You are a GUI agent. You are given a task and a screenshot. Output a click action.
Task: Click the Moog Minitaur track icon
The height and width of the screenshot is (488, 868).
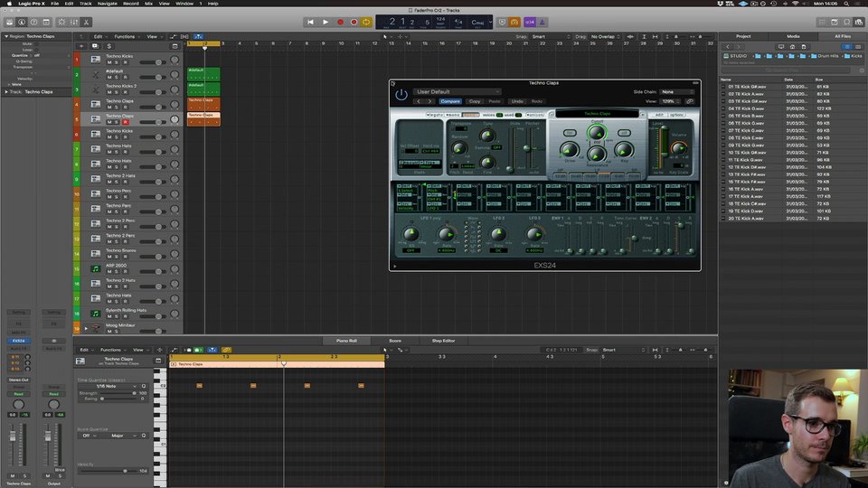(95, 329)
